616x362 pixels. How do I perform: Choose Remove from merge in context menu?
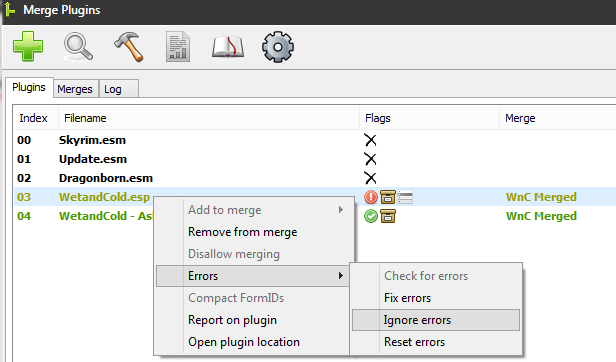pyautogui.click(x=253, y=232)
